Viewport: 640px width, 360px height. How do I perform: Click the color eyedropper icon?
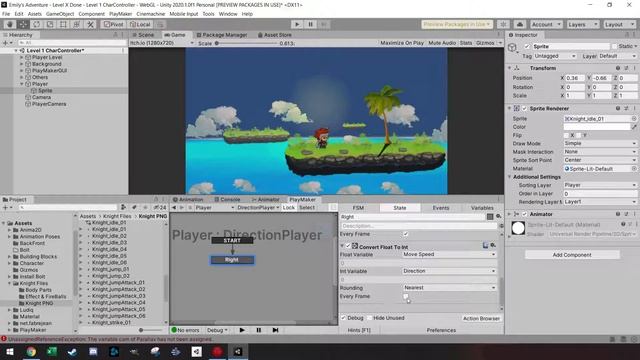pos(634,127)
